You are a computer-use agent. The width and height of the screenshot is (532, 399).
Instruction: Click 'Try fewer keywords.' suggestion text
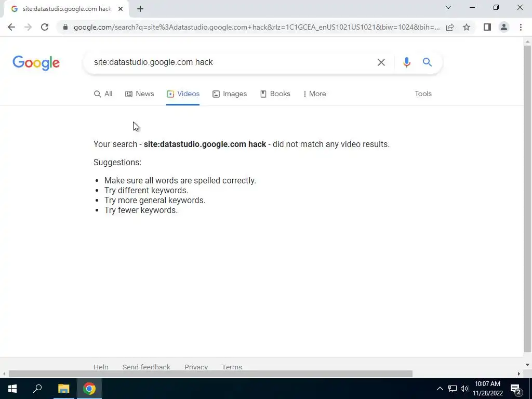[141, 210]
